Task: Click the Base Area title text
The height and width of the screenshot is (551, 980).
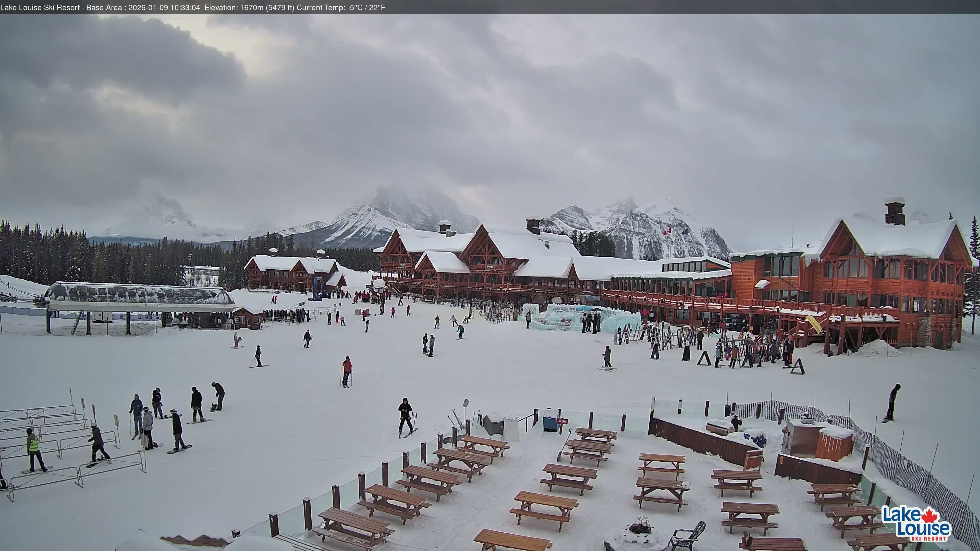Action: pos(103,7)
